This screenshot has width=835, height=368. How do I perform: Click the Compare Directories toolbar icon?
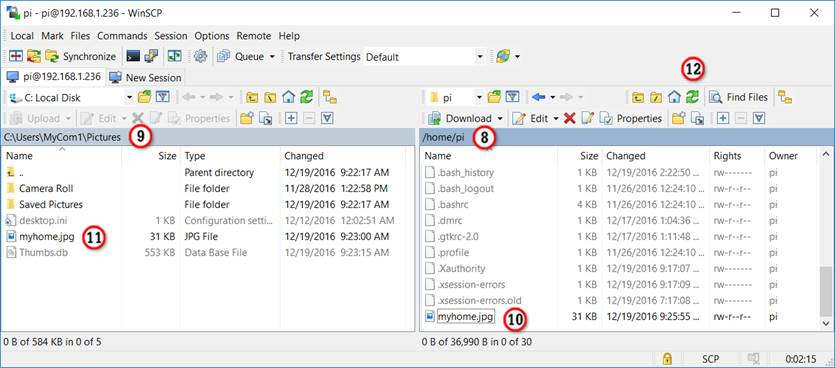tap(15, 56)
